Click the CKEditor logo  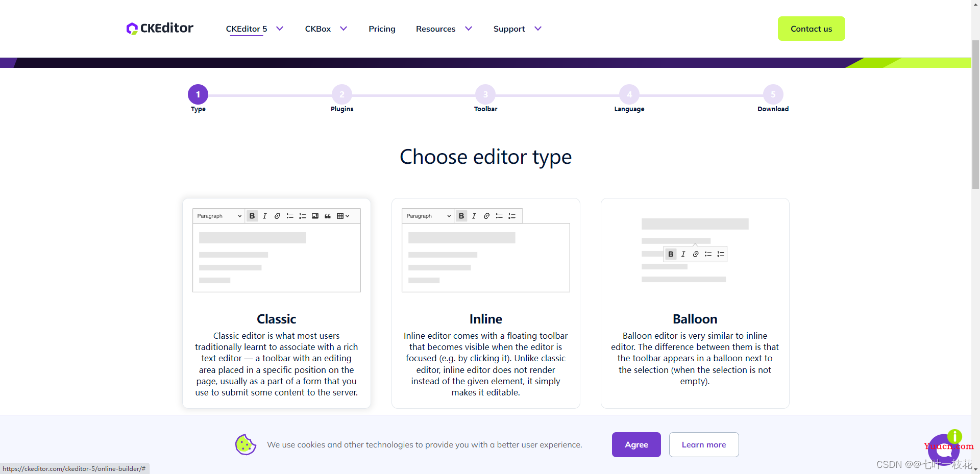[160, 29]
